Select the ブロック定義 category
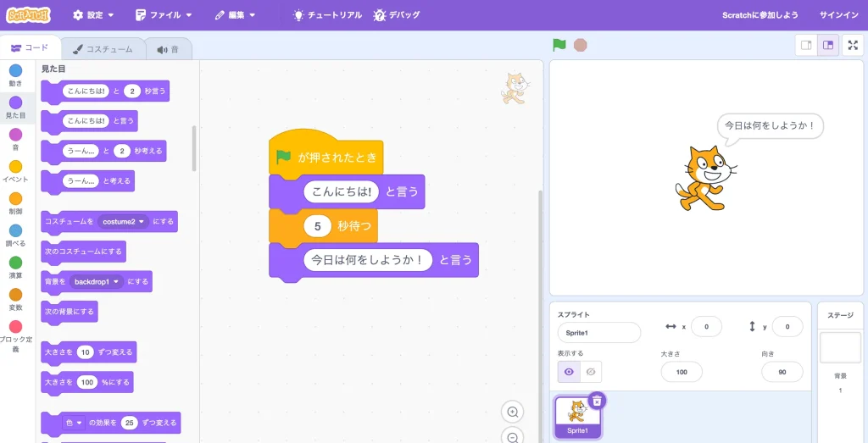868x443 pixels. coord(15,336)
